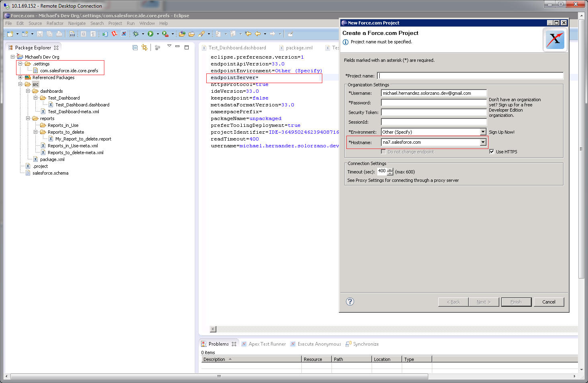The image size is (588, 383).
Task: Click the Open Type folder icon
Action: coord(182,34)
